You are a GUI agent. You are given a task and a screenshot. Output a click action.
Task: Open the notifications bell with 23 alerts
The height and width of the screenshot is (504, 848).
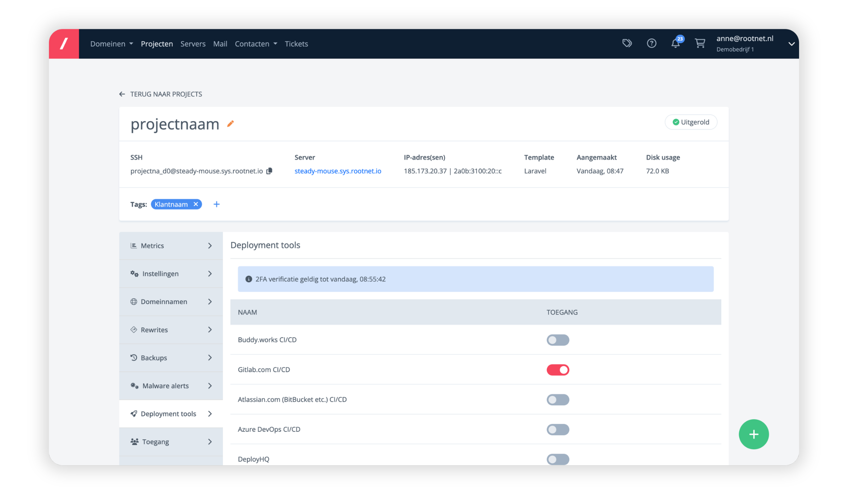click(x=676, y=43)
